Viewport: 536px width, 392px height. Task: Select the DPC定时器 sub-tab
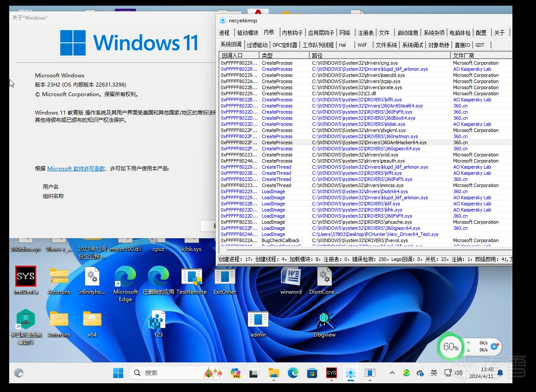pos(285,45)
